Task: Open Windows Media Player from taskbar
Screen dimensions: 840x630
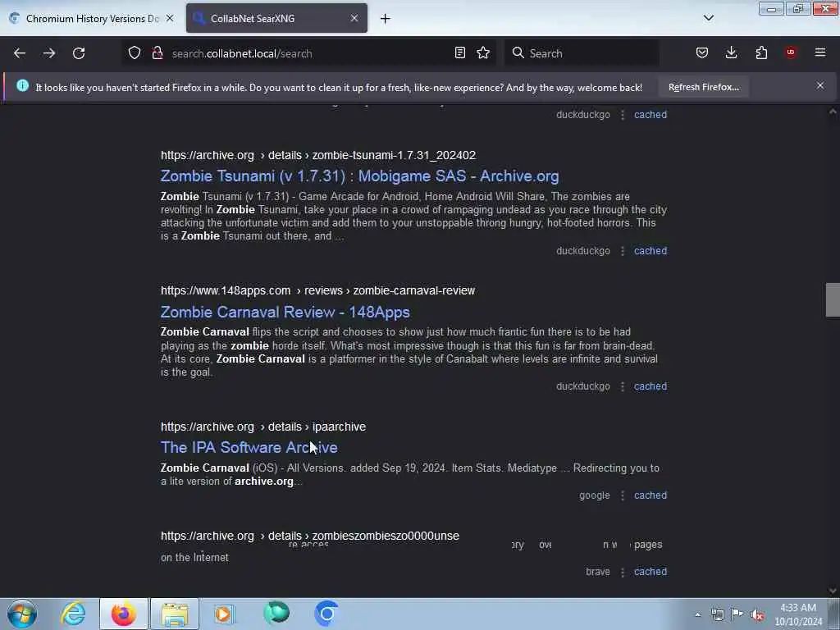Action: [x=225, y=614]
